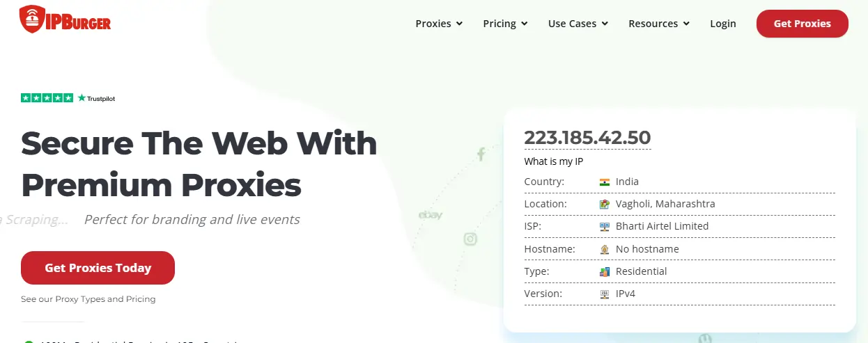Open See our Proxy Types and Pricing

(x=88, y=299)
